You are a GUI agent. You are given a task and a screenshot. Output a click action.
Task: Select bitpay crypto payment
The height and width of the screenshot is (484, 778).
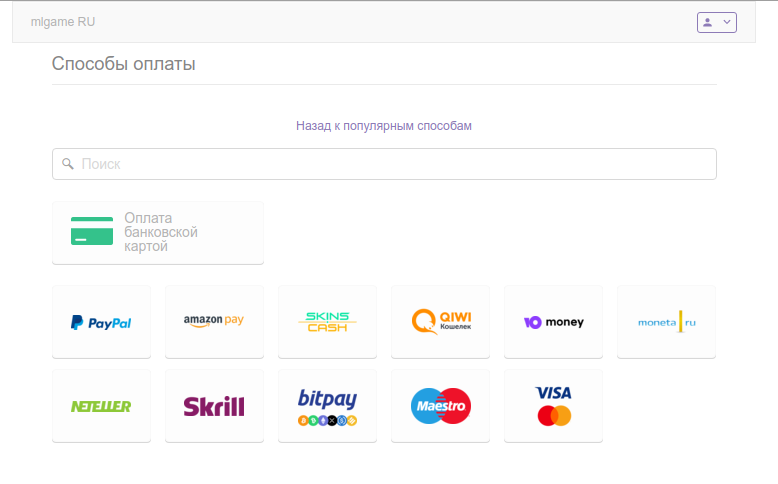327,406
